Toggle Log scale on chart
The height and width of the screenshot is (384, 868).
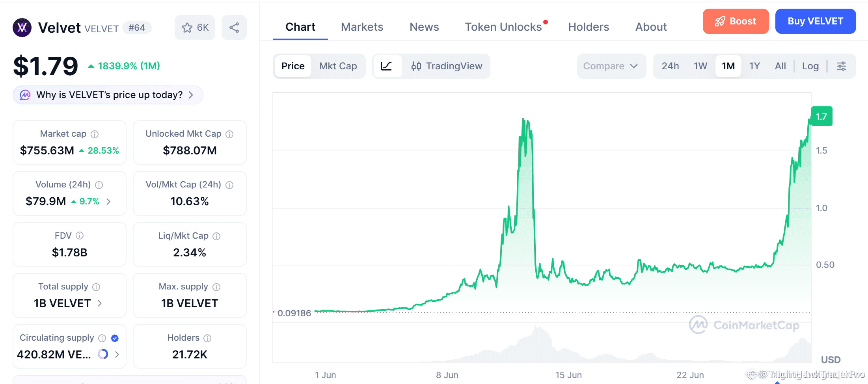pyautogui.click(x=810, y=66)
